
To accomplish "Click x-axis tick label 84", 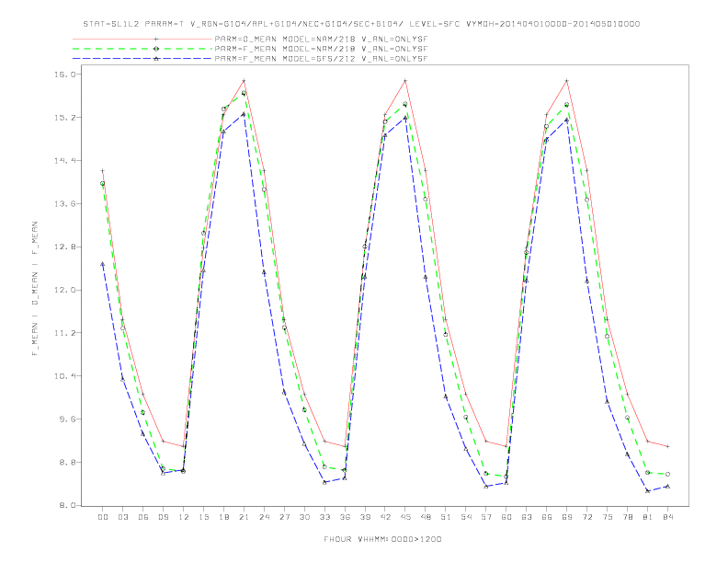I will pos(668,517).
